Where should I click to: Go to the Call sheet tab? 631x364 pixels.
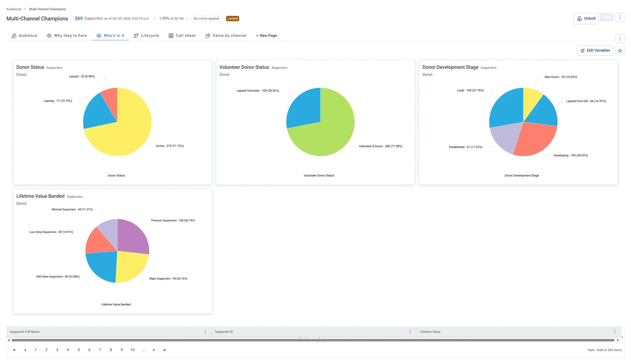tap(182, 35)
